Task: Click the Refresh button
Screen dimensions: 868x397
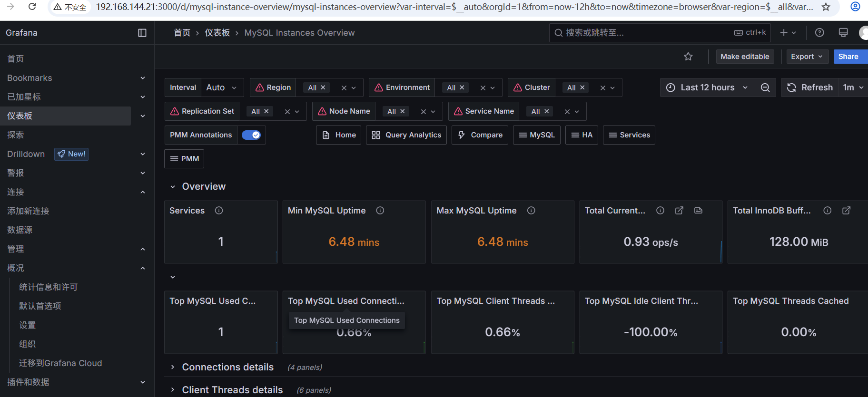Action: pyautogui.click(x=810, y=87)
